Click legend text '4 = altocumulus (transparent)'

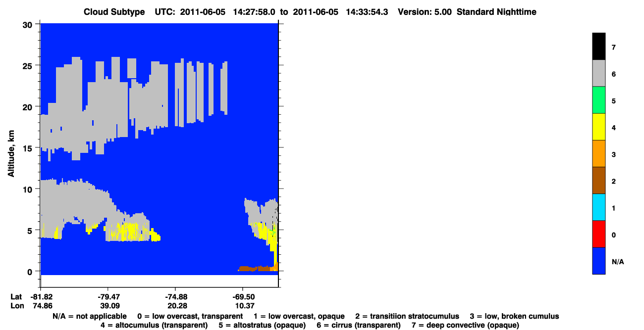pyautogui.click(x=154, y=325)
